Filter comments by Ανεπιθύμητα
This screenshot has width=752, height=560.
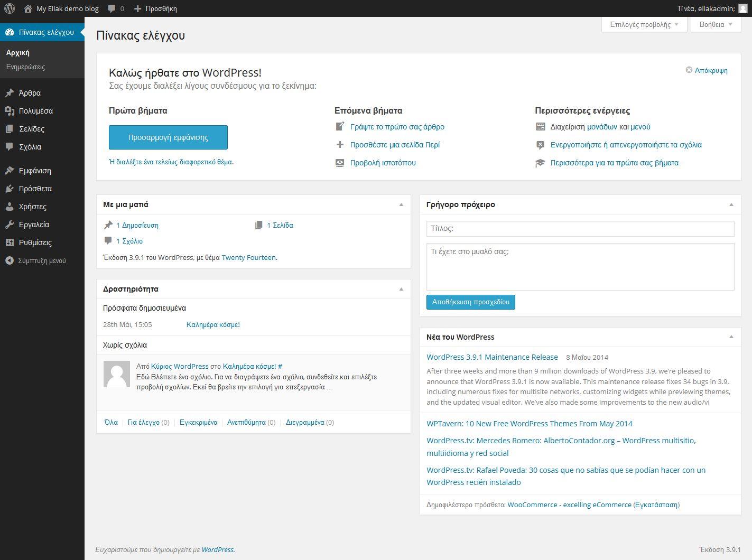(x=246, y=422)
